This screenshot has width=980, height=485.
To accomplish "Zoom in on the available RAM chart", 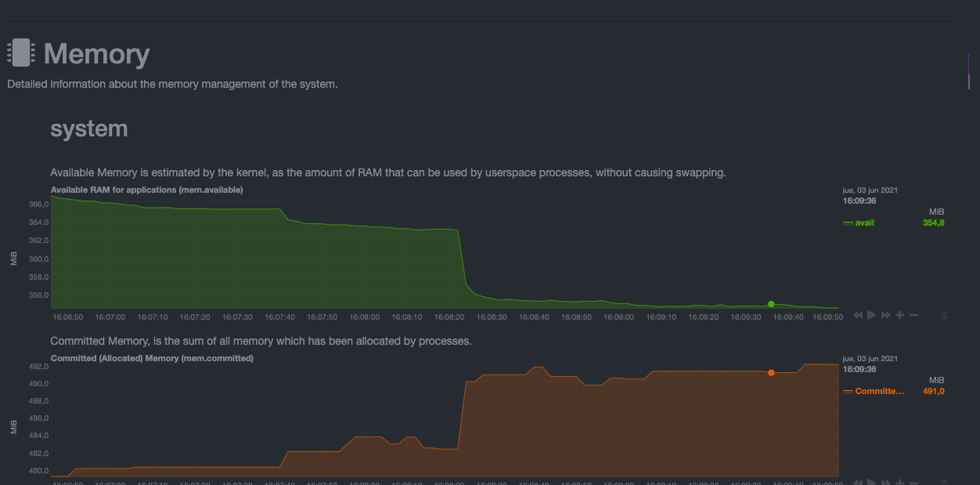I will click(900, 315).
